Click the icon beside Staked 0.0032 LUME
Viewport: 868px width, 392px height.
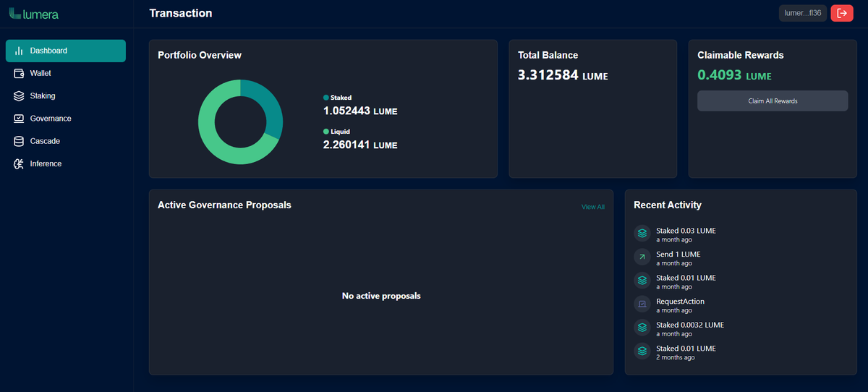click(642, 328)
